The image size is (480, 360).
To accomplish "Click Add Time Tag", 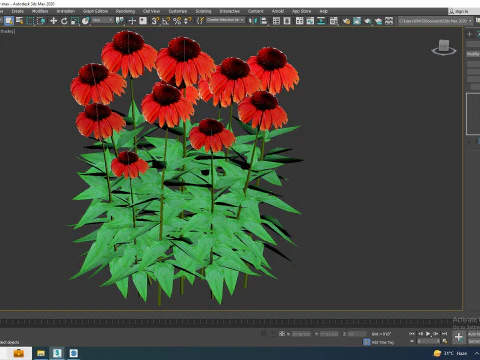I will click(382, 342).
